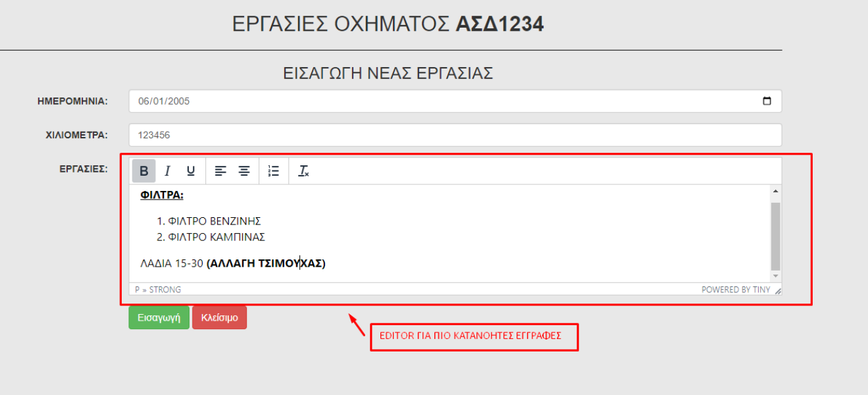Center align the editor text
The height and width of the screenshot is (395, 868).
244,171
